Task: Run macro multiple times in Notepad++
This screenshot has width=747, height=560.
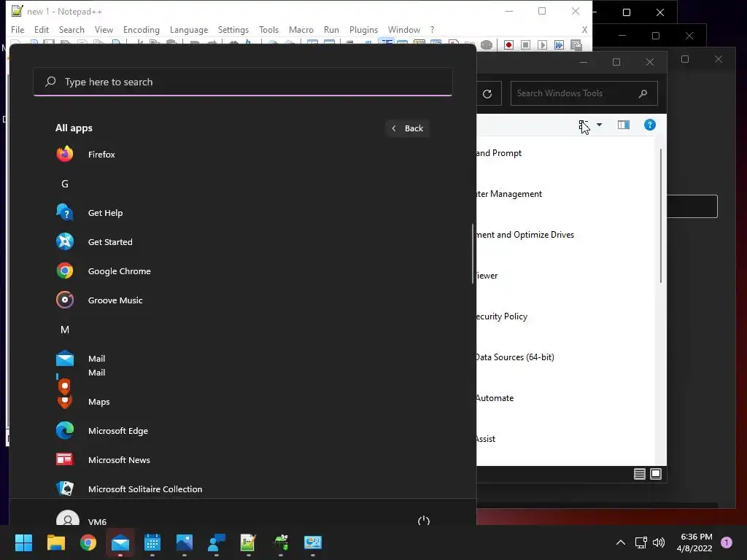Action: click(559, 44)
